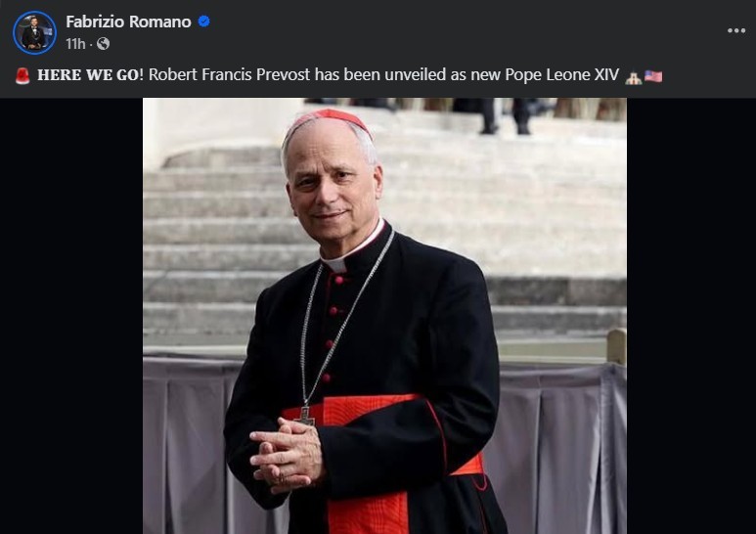756x534 pixels.
Task: Click the blue verified badge
Action: (x=203, y=22)
